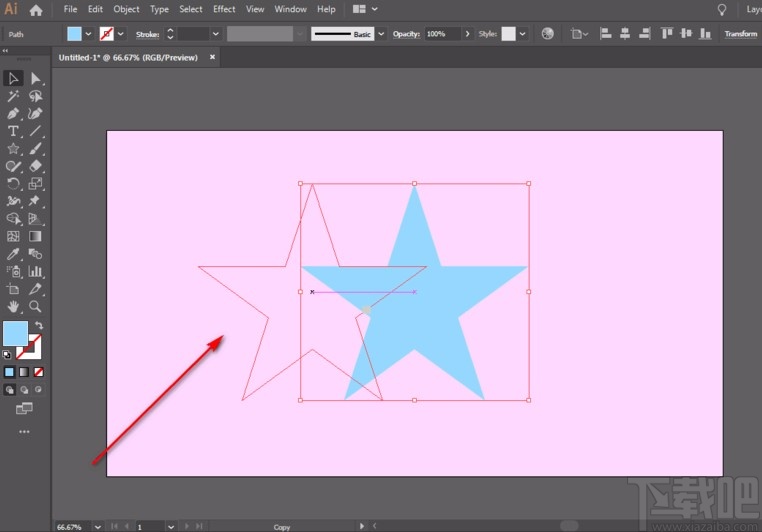Select the Line Segment tool
This screenshot has width=762, height=532.
35,131
